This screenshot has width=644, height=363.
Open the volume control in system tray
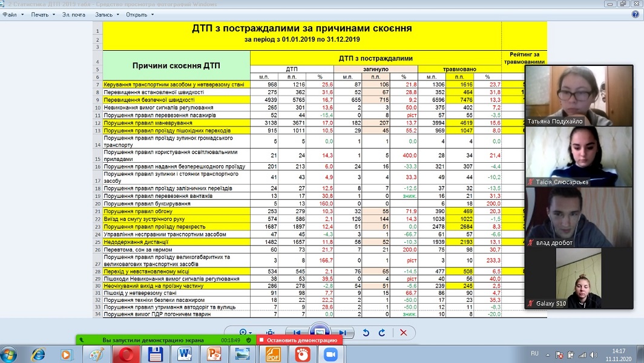coord(594,355)
